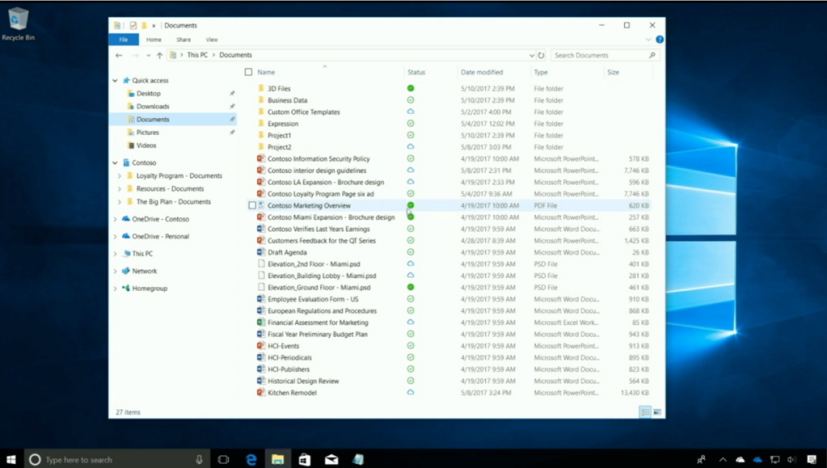Sort by Date modified column header
Screen dimensions: 827x468
pos(482,72)
